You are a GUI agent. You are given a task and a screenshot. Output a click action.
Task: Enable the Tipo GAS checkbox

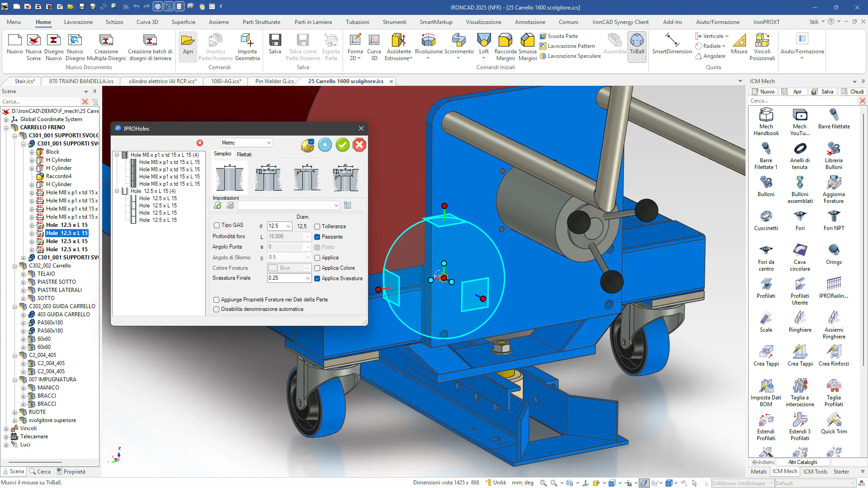(x=217, y=225)
